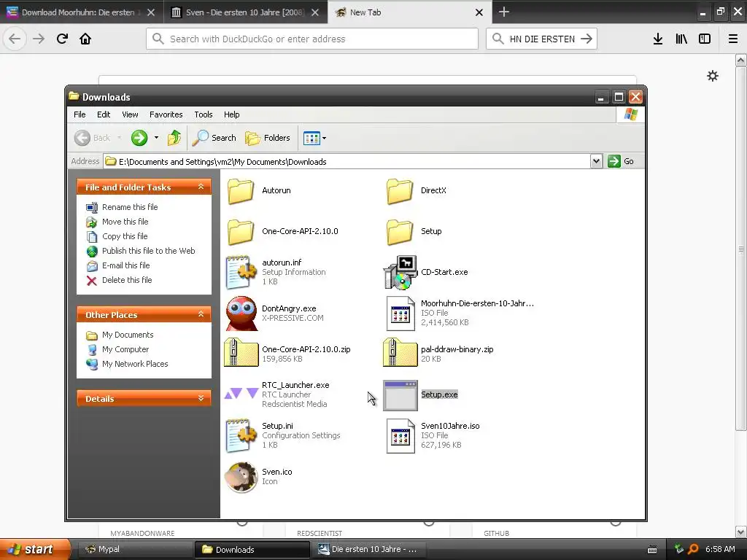Select the Sven10Jahre.iso file icon
The image size is (747, 560).
pyautogui.click(x=400, y=436)
